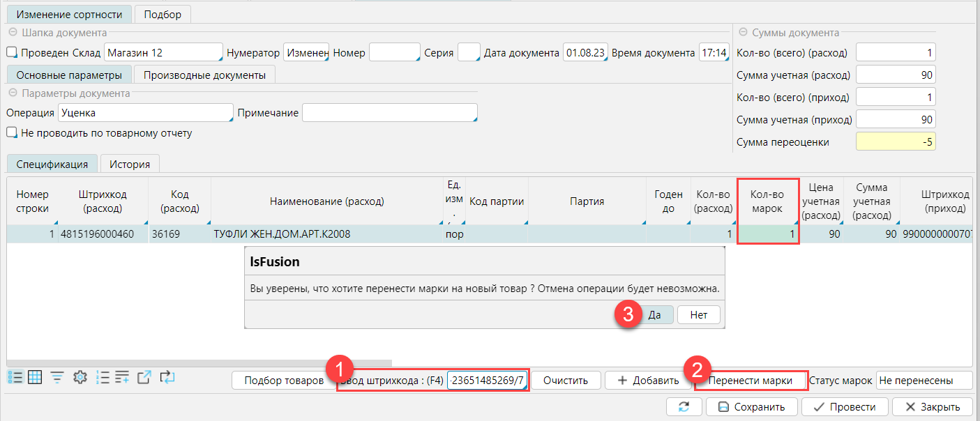Toggle the Проведен checkbox

click(11, 52)
